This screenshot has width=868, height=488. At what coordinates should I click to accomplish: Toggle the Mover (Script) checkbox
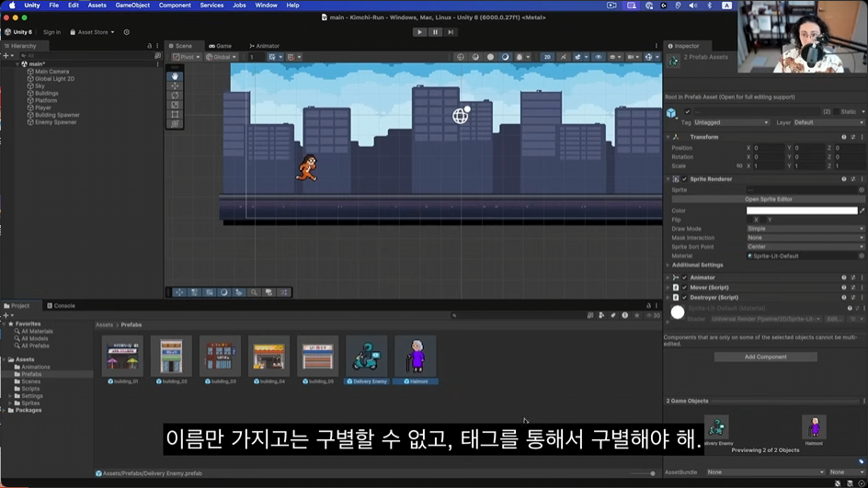[685, 288]
